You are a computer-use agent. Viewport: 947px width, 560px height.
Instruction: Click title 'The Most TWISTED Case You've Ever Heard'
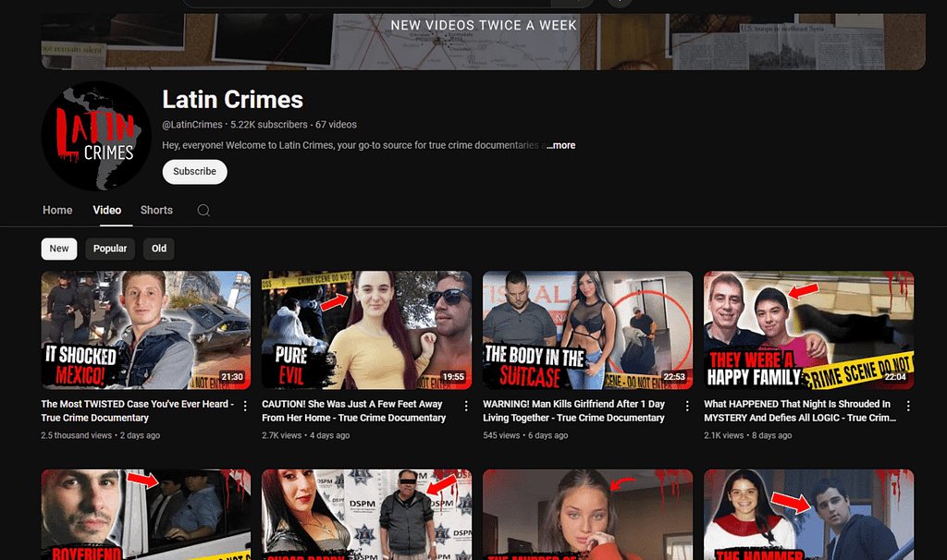(x=137, y=411)
